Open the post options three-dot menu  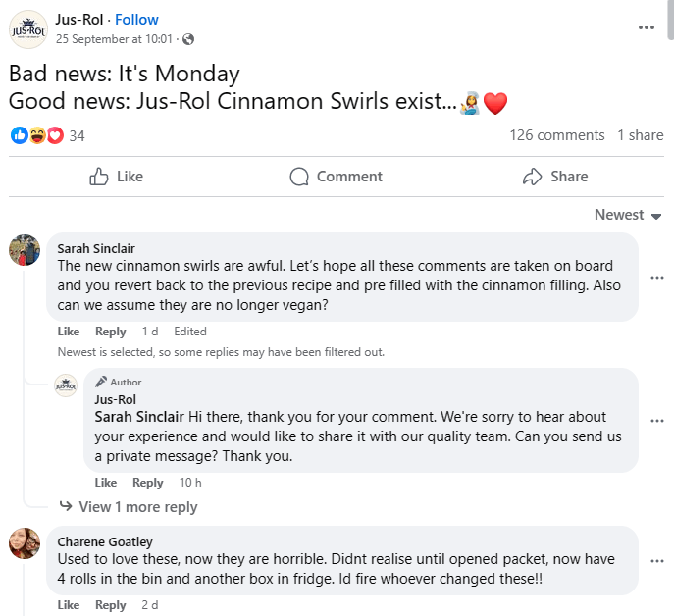pos(646,27)
